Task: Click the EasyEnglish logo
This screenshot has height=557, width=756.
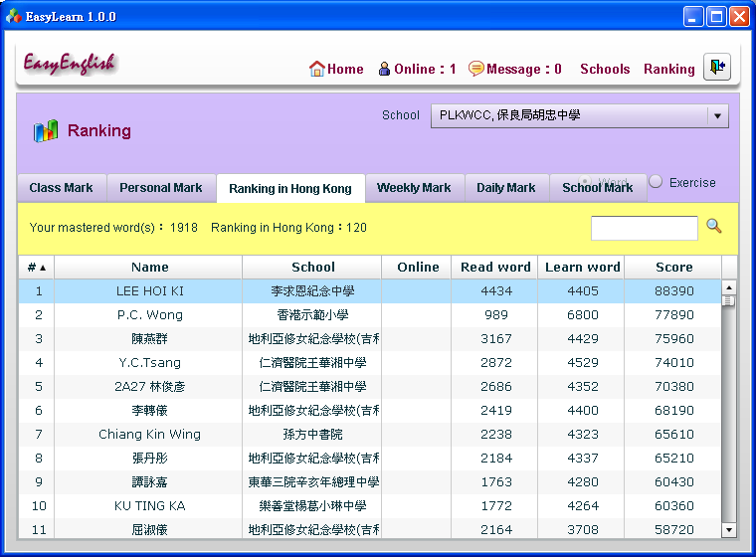Action: [70, 64]
